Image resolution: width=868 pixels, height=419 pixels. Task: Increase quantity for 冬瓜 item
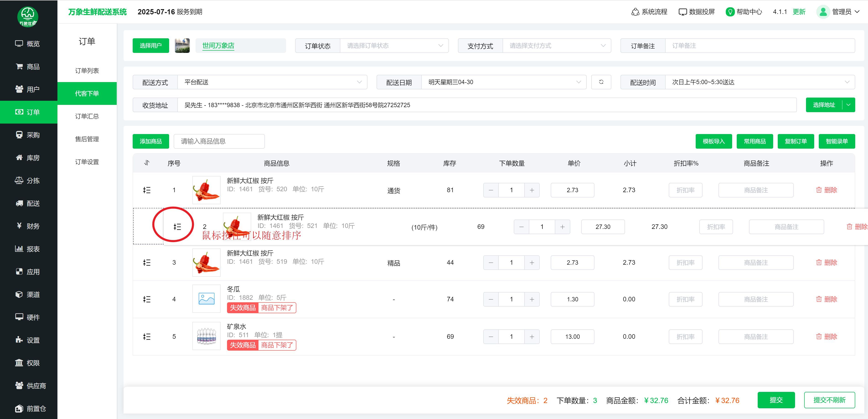pos(532,299)
